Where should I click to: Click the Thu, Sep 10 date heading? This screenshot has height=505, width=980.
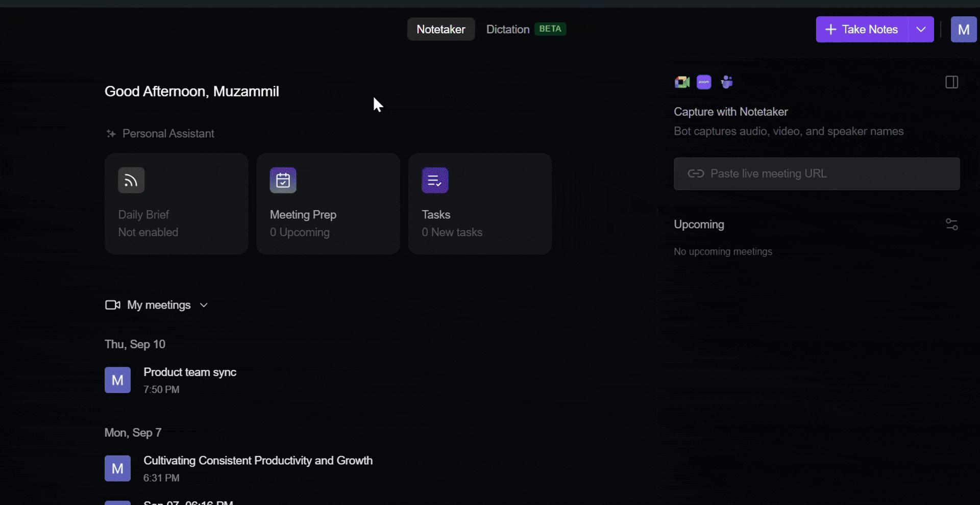pos(135,344)
